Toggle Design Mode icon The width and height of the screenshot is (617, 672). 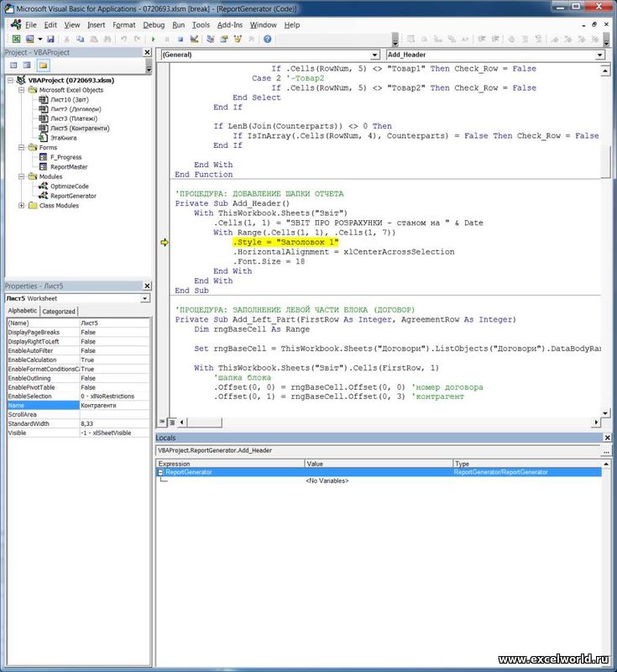[194, 39]
